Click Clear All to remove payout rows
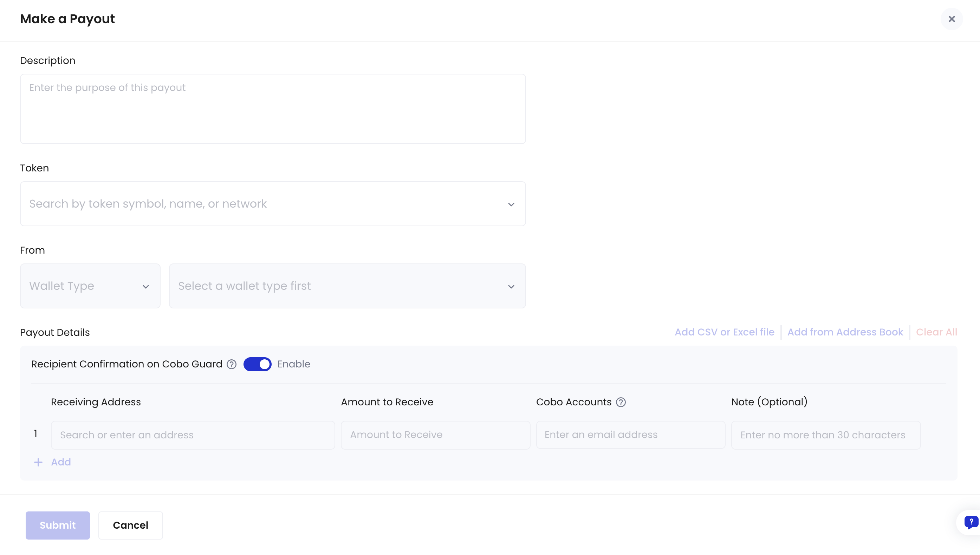980x555 pixels. coord(937,332)
